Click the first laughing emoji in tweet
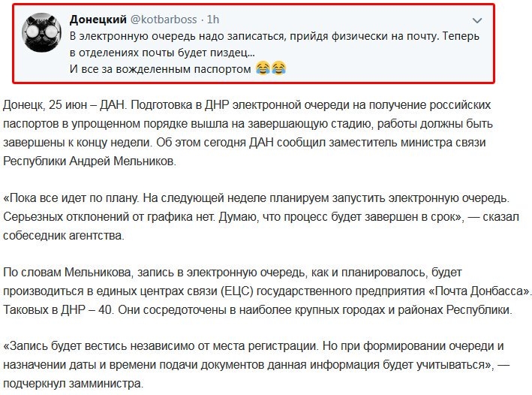The height and width of the screenshot is (395, 532). 262,70
